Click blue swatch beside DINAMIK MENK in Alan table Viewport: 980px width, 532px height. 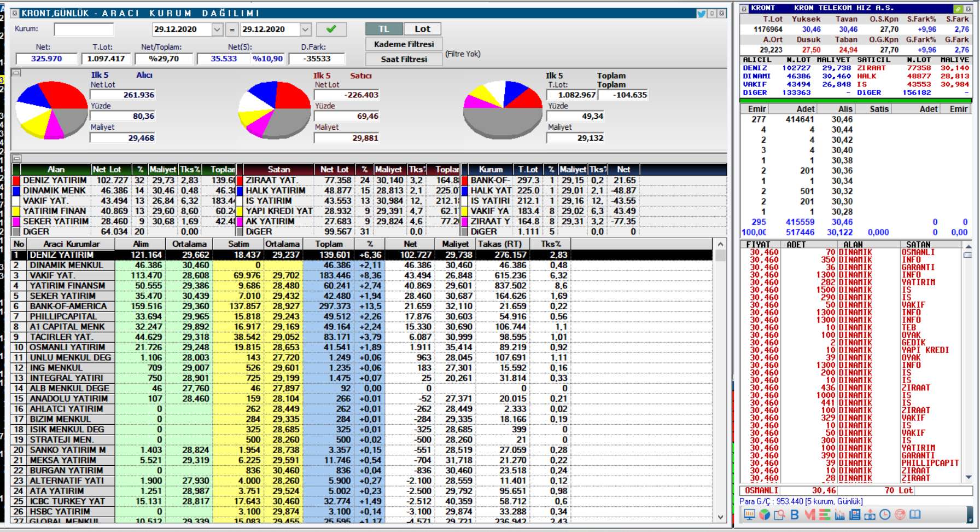[x=16, y=191]
